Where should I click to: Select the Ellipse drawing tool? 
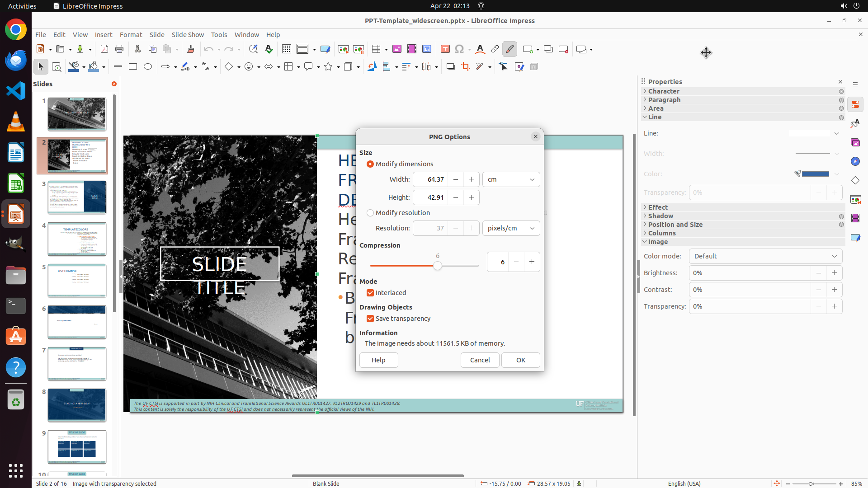tap(148, 67)
